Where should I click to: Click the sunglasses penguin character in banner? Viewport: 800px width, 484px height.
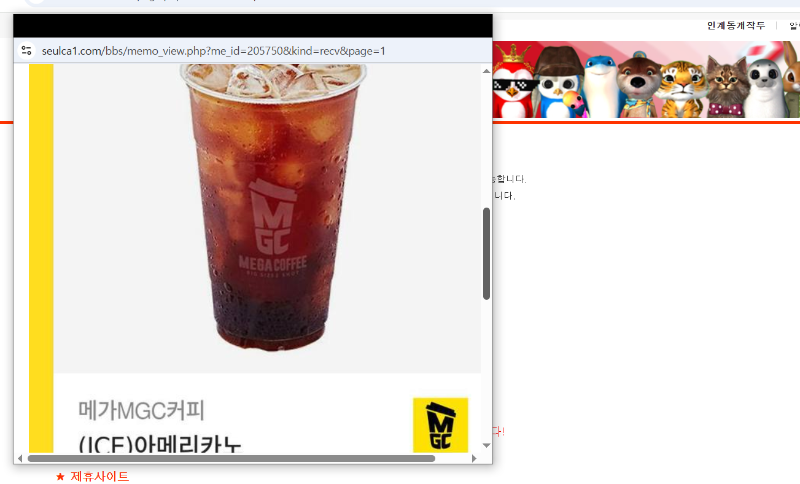tap(514, 84)
